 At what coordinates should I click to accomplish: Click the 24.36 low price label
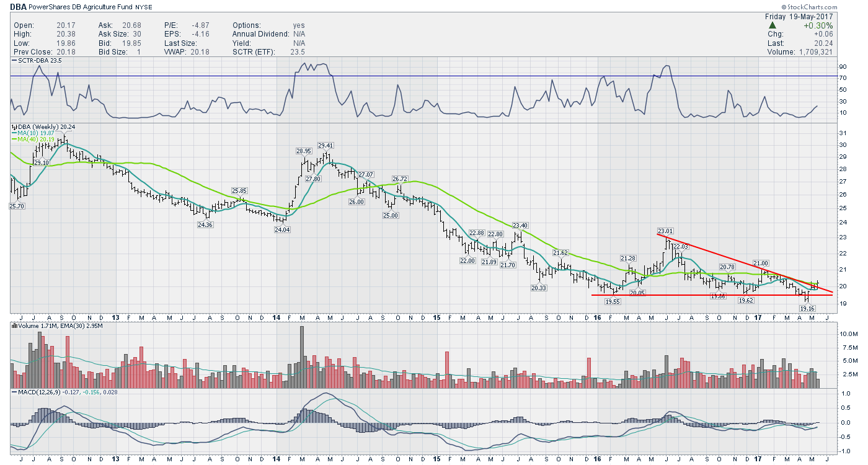[x=205, y=225]
